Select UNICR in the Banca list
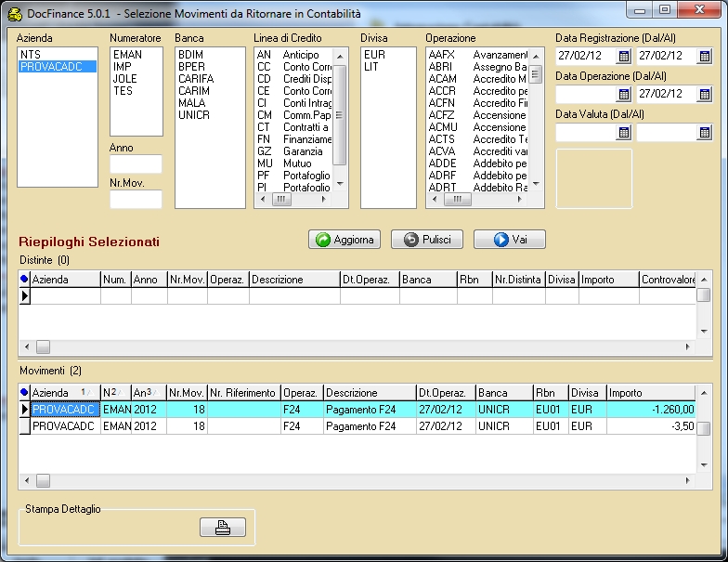The width and height of the screenshot is (728, 562). [194, 115]
